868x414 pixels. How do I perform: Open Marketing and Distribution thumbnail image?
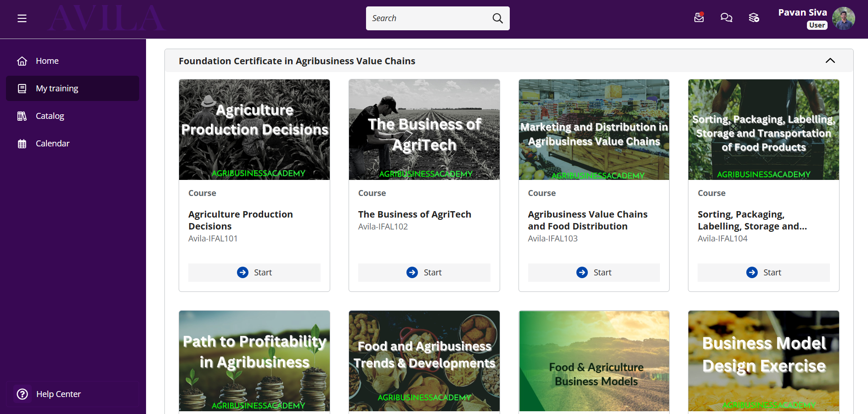(x=594, y=129)
